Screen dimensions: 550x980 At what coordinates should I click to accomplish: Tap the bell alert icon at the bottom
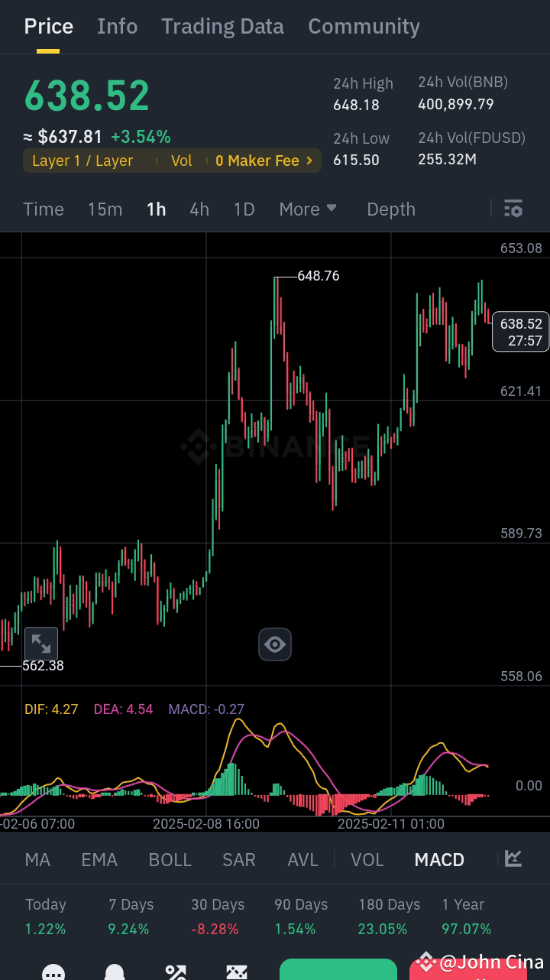(115, 972)
